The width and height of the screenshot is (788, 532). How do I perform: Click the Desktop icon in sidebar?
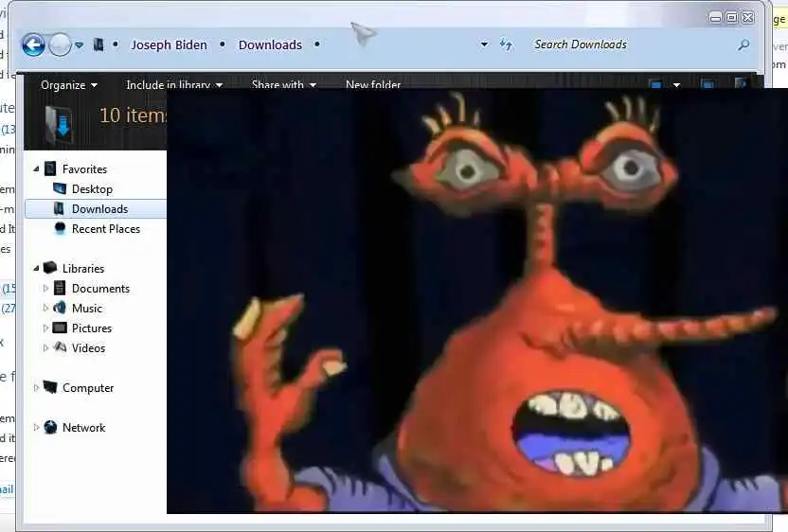click(x=60, y=188)
